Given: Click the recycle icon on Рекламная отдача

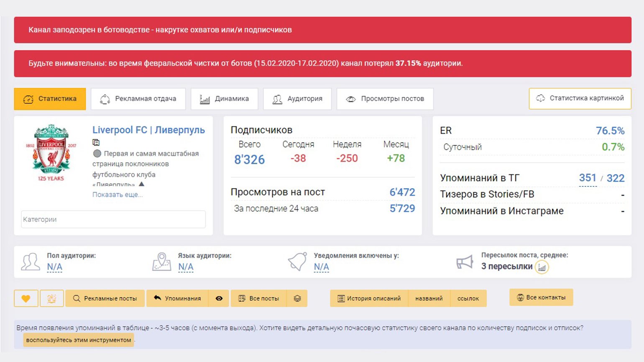Looking at the screenshot, I should (105, 99).
